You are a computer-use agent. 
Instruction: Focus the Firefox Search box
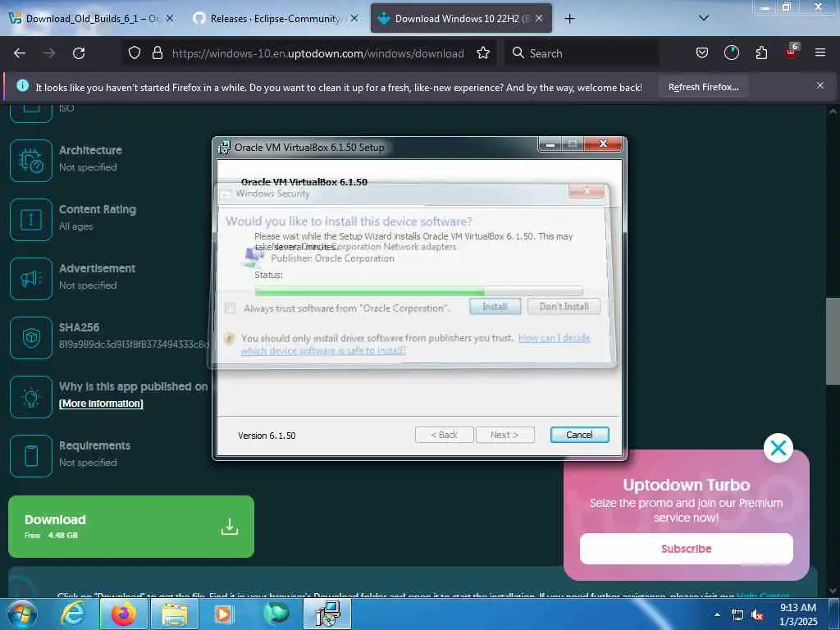pos(582,53)
